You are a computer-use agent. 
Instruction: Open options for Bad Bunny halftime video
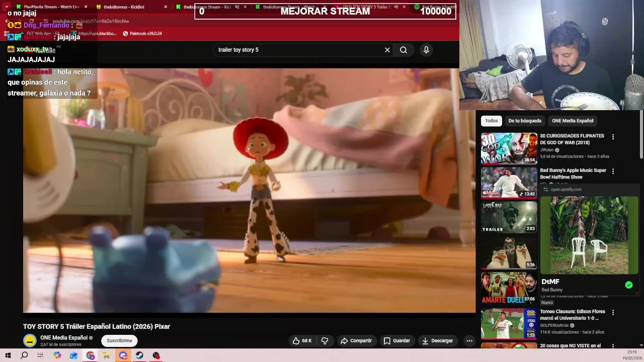(x=613, y=171)
